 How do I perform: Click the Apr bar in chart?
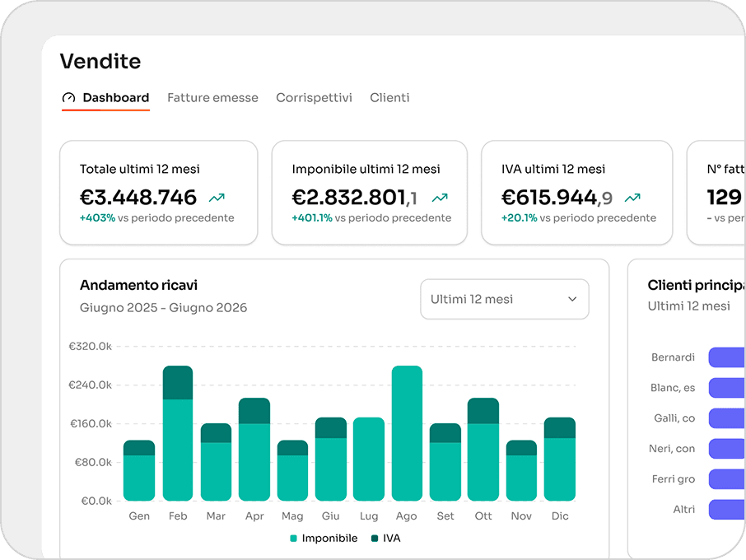click(x=254, y=450)
